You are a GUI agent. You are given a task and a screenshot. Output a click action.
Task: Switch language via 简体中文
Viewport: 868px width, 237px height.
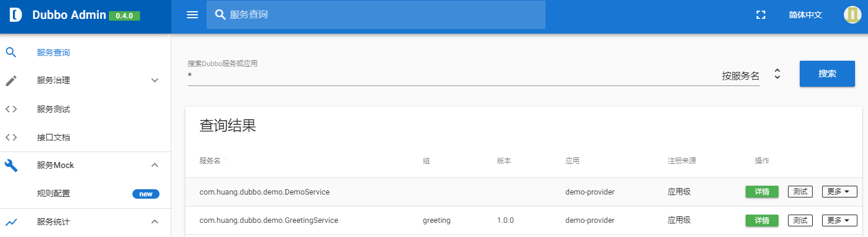(805, 15)
